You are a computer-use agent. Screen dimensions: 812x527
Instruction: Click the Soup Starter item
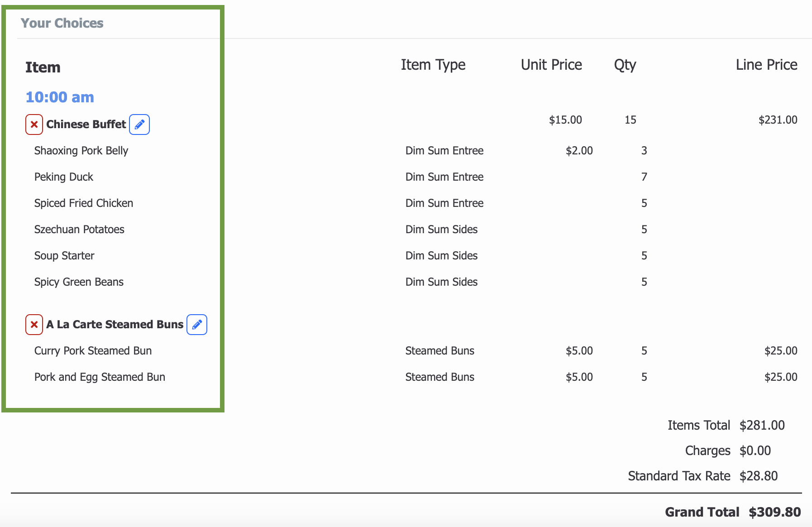pos(64,256)
